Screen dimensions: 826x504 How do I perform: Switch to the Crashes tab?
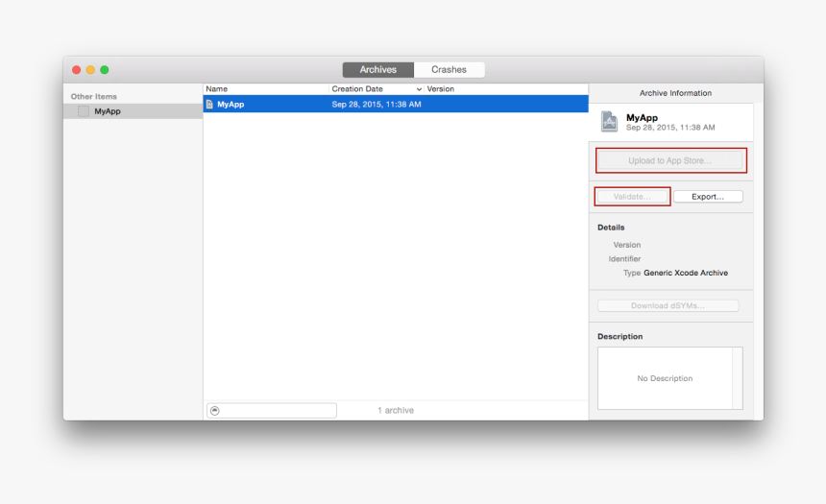pos(449,69)
